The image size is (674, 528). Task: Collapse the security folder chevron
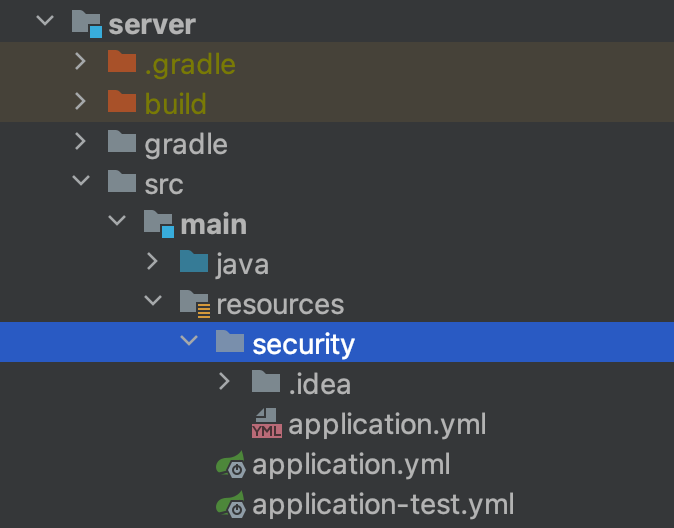pyautogui.click(x=189, y=341)
